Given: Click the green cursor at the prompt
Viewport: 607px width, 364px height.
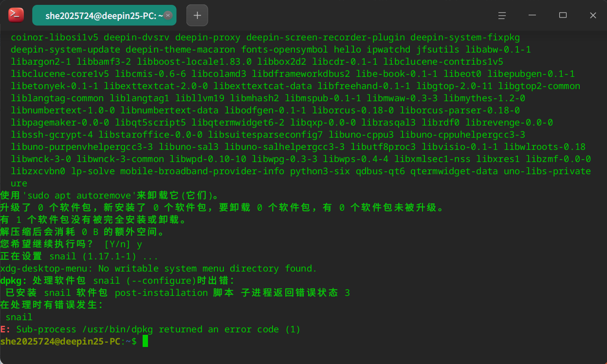Looking at the screenshot, I should [x=145, y=342].
